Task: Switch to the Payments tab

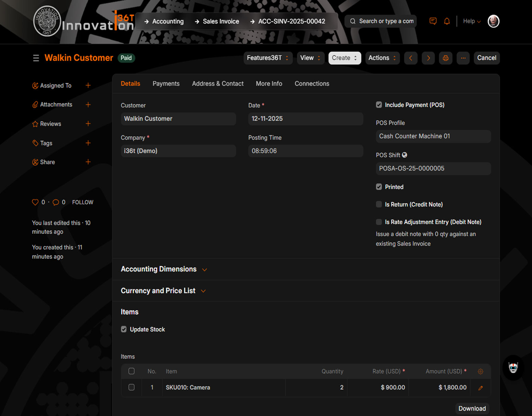Action: [x=166, y=84]
